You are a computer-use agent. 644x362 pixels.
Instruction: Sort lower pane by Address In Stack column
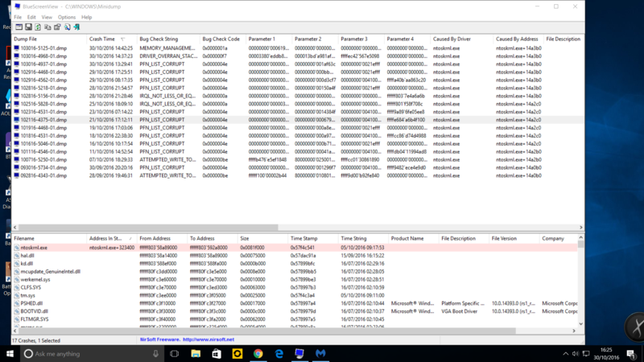pos(112,238)
